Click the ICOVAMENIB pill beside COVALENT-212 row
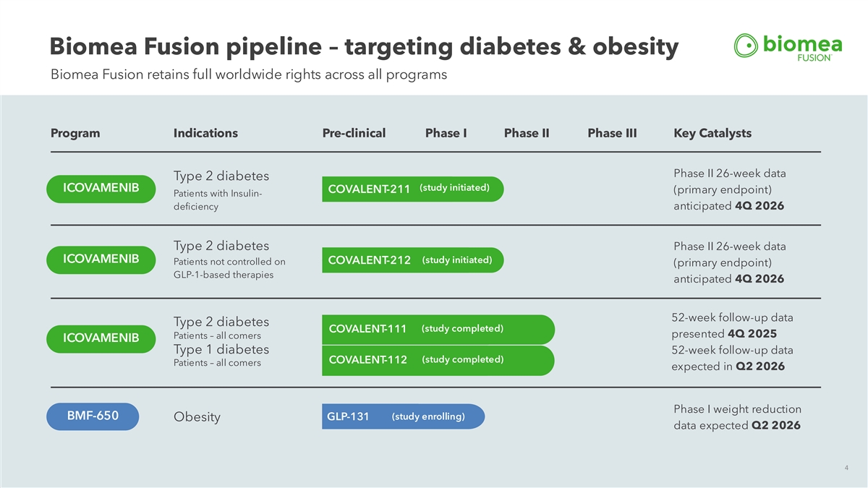868x488 pixels. (x=101, y=260)
